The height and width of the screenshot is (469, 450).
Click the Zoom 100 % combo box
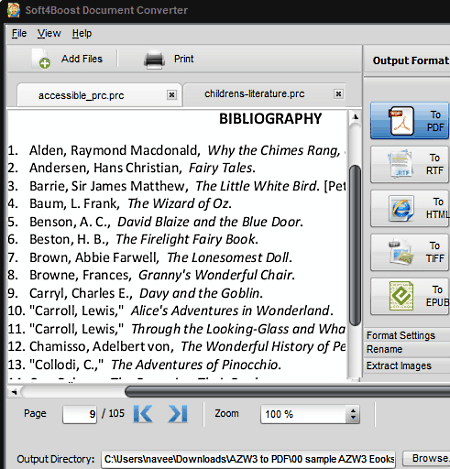310,414
